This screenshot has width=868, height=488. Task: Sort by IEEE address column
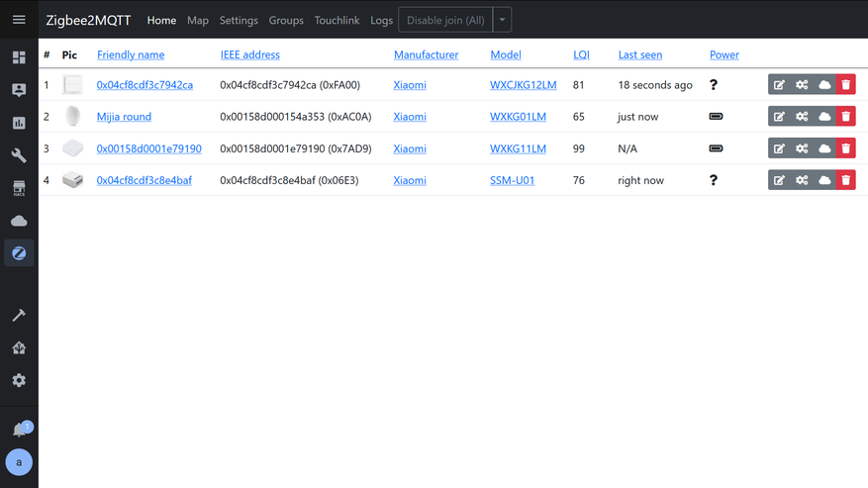[250, 54]
